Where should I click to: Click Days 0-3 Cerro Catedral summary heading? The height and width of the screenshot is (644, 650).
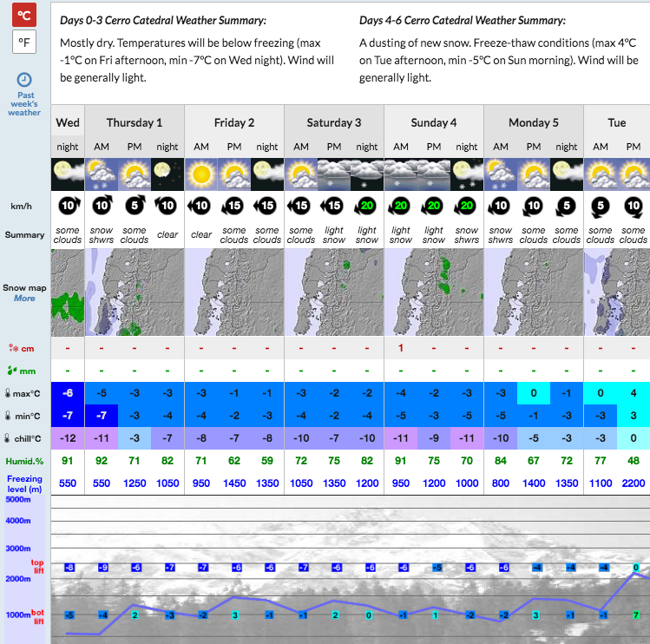[x=163, y=20]
